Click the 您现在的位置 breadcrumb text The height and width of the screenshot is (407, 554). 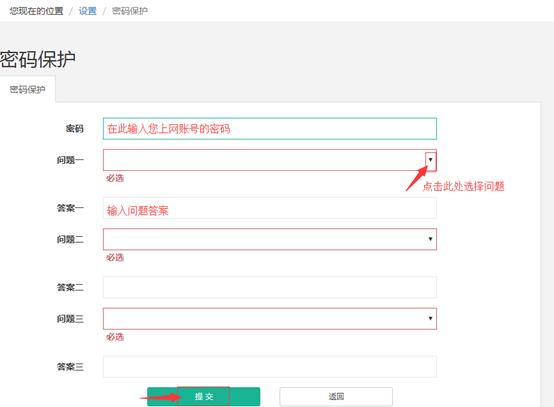click(36, 11)
